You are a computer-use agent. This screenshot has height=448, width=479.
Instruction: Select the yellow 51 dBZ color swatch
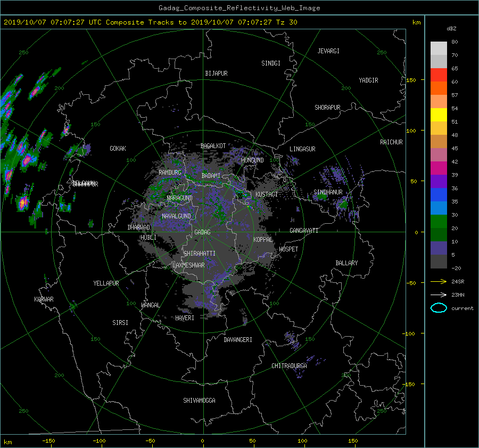click(439, 115)
